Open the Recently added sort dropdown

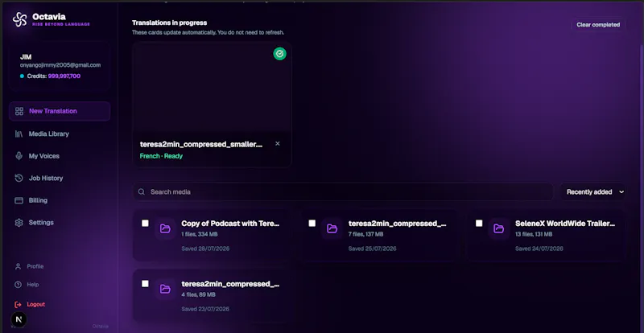(593, 191)
